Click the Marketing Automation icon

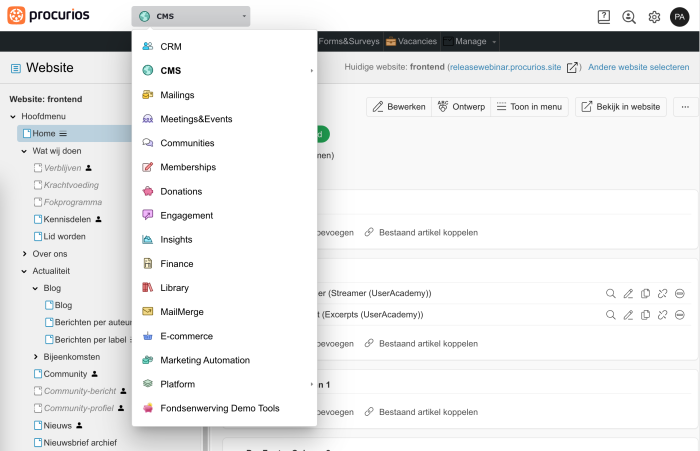click(148, 360)
